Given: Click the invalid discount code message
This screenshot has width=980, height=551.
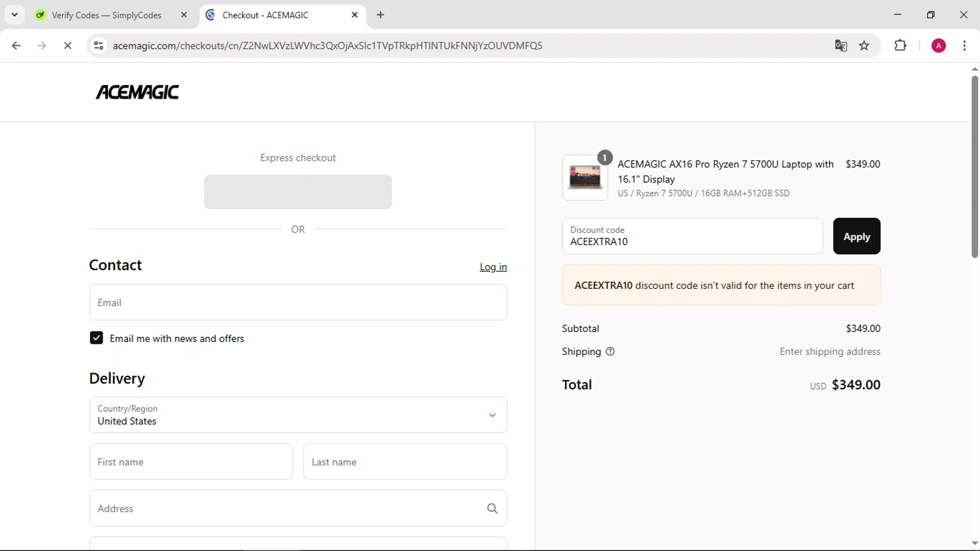Looking at the screenshot, I should (721, 285).
